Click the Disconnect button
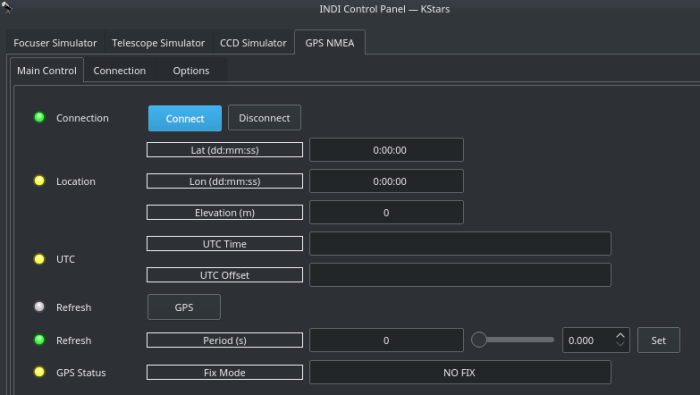700x395 pixels. click(x=264, y=118)
